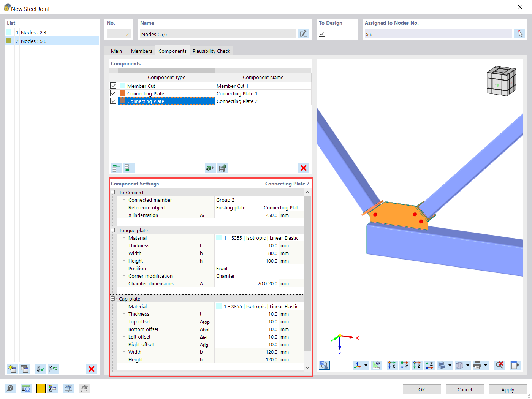Image resolution: width=532 pixels, height=399 pixels.
Task: Click insert component at beginning icon
Action: pyautogui.click(x=116, y=168)
